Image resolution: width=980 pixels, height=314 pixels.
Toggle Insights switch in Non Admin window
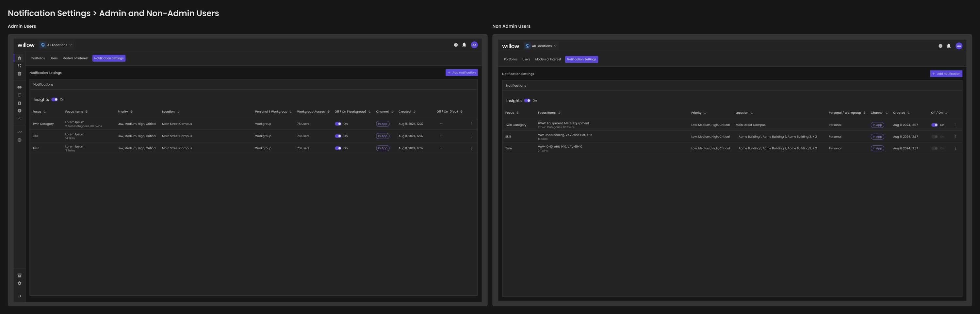pos(527,101)
